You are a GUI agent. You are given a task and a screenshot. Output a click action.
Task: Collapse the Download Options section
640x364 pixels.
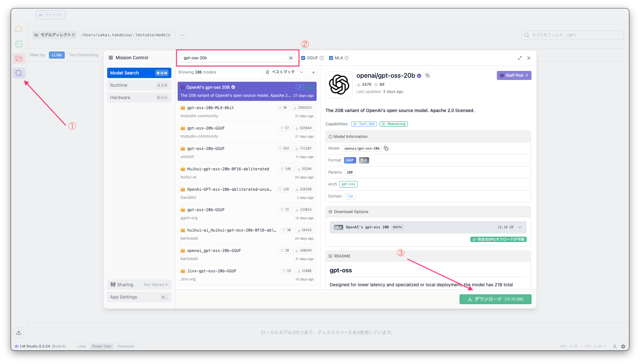tap(428, 212)
